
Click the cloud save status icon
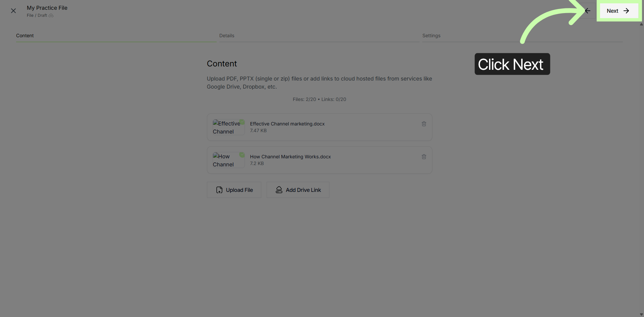(51, 15)
